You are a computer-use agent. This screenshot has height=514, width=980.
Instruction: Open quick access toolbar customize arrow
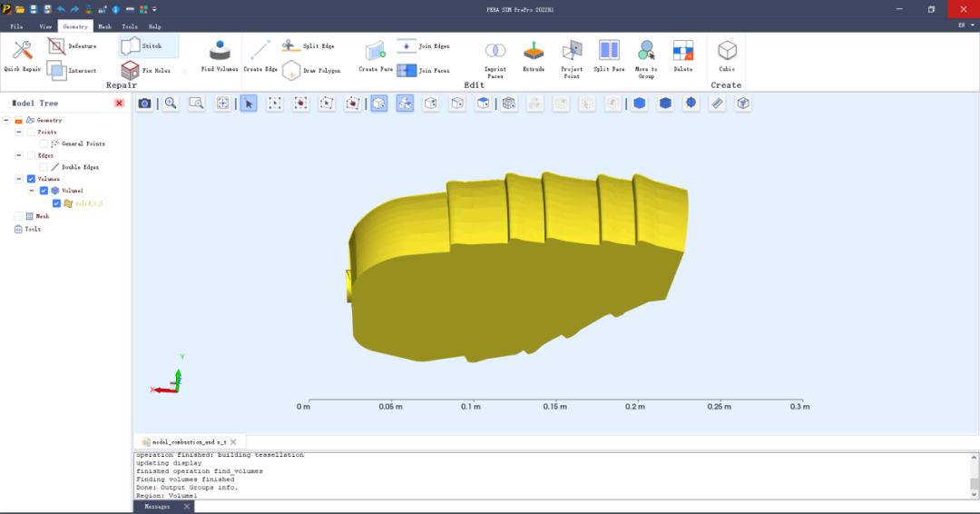click(154, 9)
